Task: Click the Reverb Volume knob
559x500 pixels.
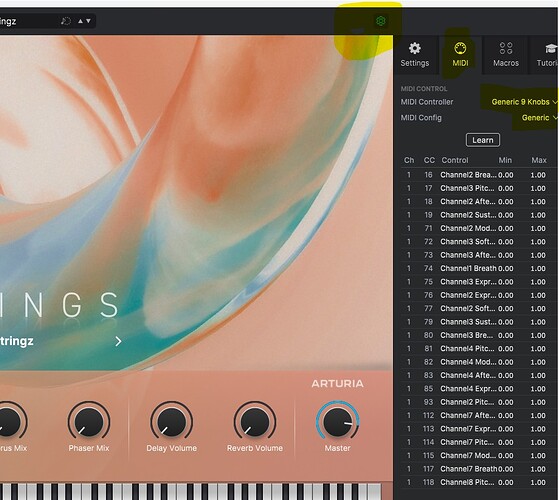Action: 255,421
